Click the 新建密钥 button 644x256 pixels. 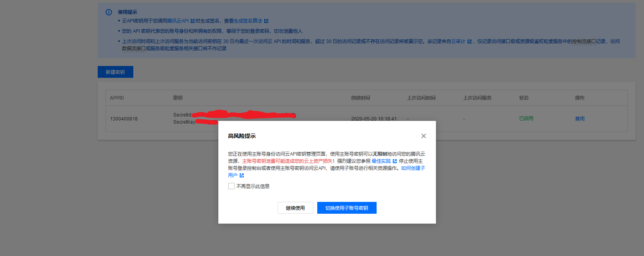[116, 72]
